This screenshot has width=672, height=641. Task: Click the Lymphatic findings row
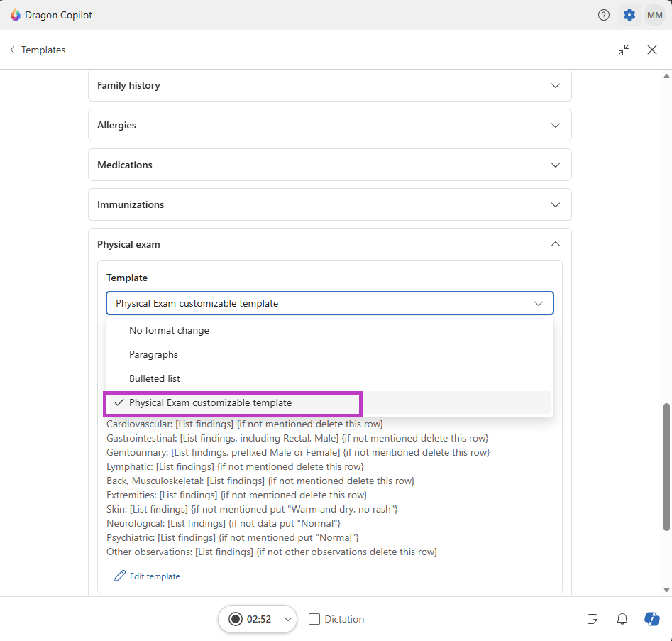tap(235, 466)
